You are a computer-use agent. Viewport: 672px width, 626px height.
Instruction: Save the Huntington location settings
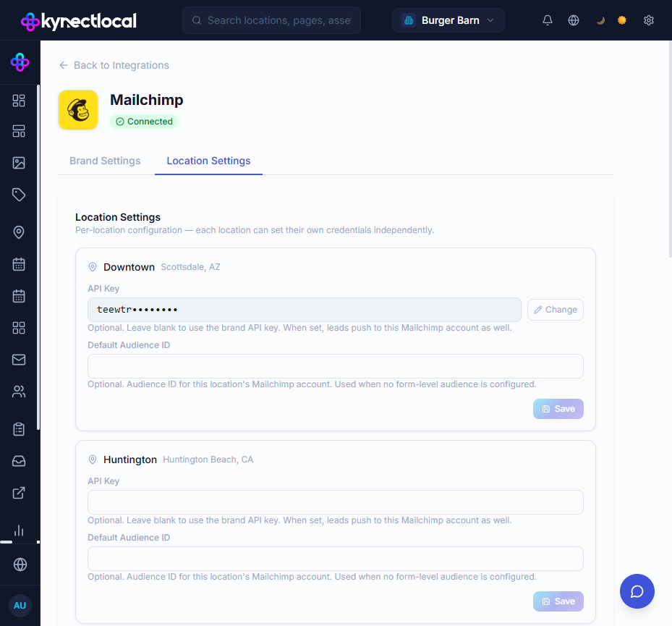(558, 601)
